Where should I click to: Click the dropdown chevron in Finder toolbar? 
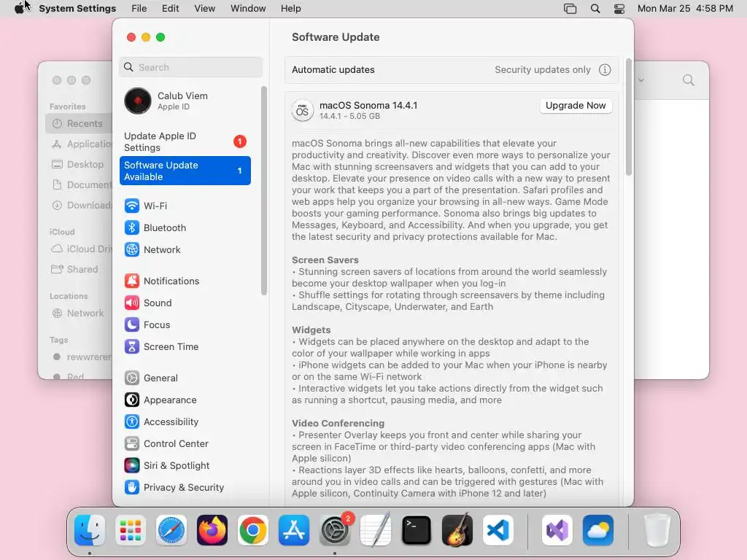[641, 80]
